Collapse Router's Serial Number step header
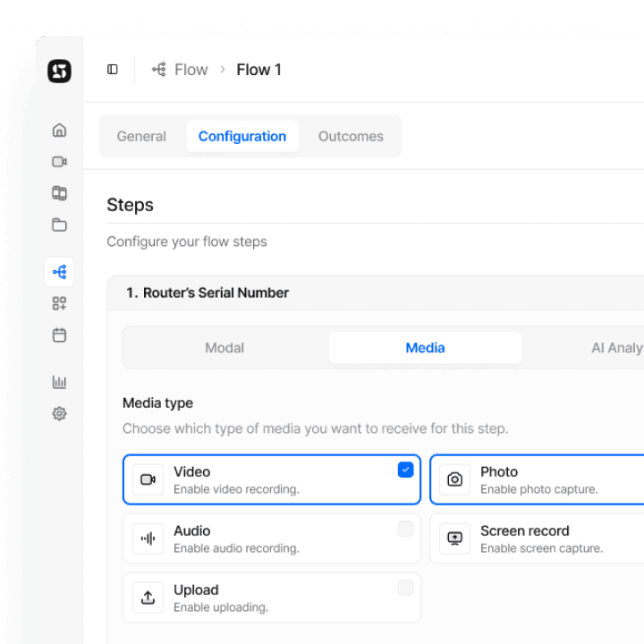Screen dimensions: 644x644 pyautogui.click(x=376, y=292)
